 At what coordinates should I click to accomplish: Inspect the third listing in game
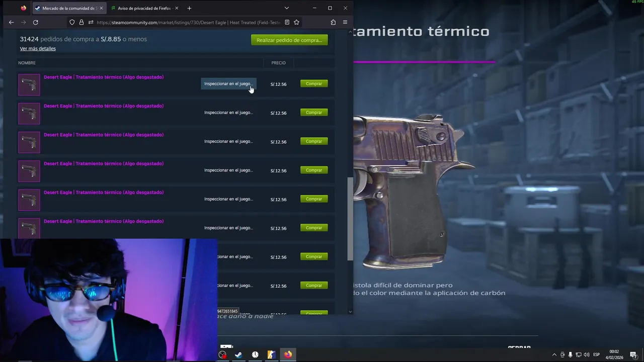(x=228, y=141)
